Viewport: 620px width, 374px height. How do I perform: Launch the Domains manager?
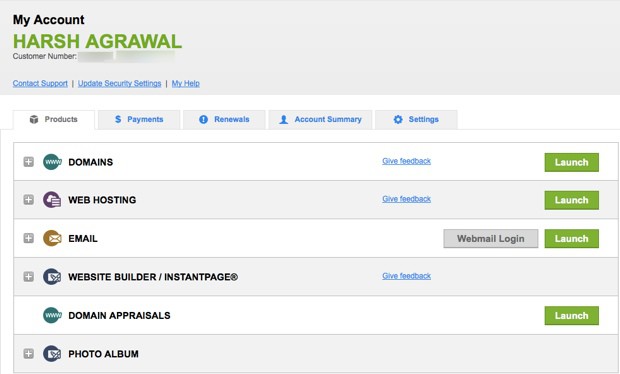tap(571, 162)
